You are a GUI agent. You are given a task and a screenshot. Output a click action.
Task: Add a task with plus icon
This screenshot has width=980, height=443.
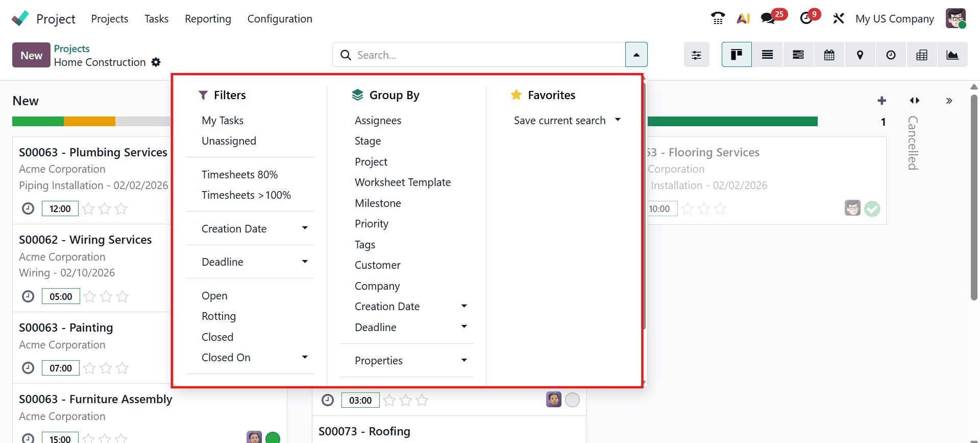[881, 101]
